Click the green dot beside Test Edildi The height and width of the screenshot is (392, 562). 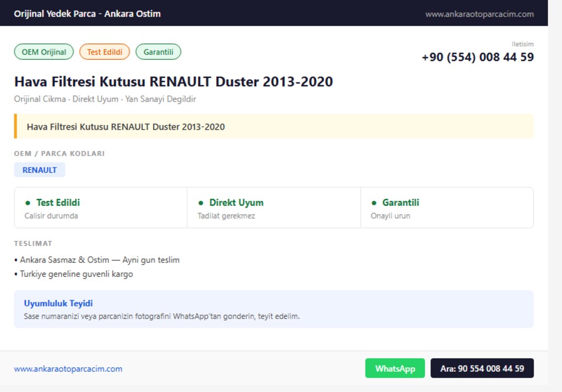(27, 203)
